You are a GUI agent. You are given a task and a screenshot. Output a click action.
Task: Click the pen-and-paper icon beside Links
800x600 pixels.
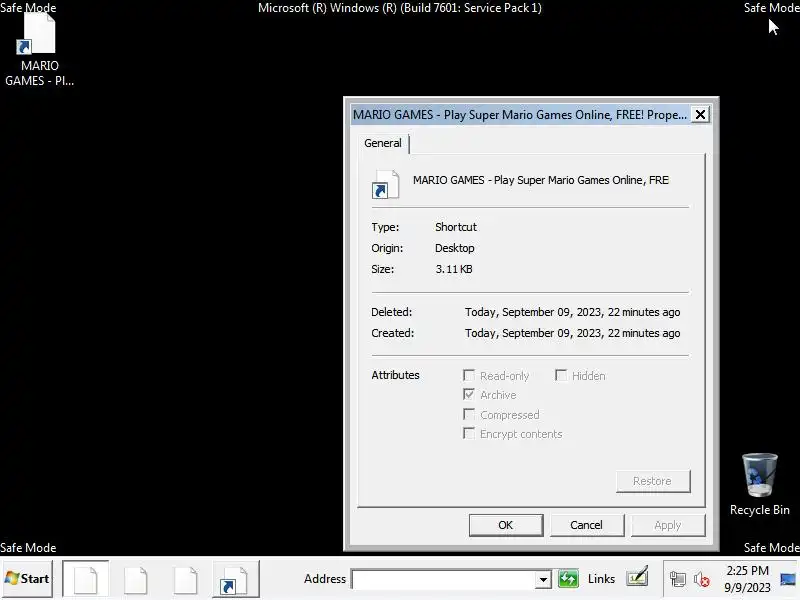(x=637, y=577)
